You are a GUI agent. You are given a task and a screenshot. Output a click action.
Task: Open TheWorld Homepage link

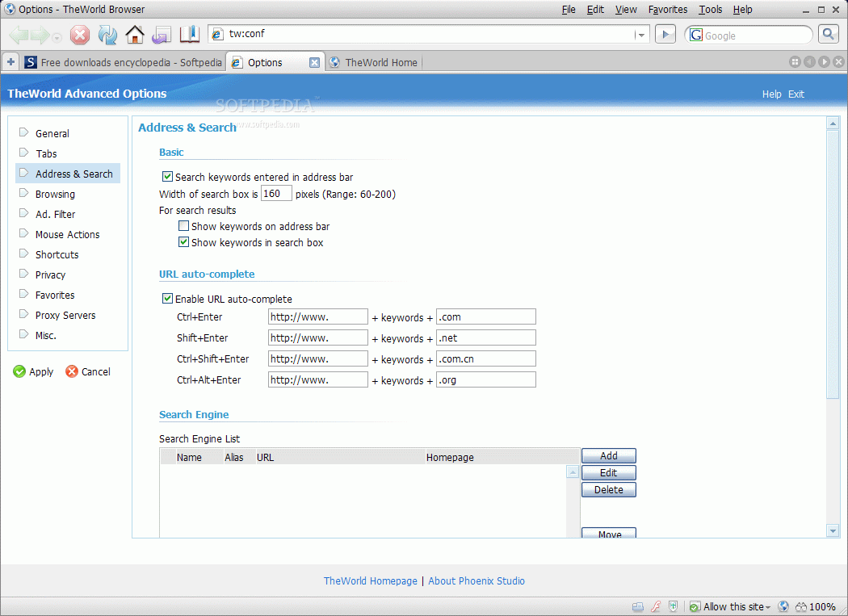(x=371, y=580)
